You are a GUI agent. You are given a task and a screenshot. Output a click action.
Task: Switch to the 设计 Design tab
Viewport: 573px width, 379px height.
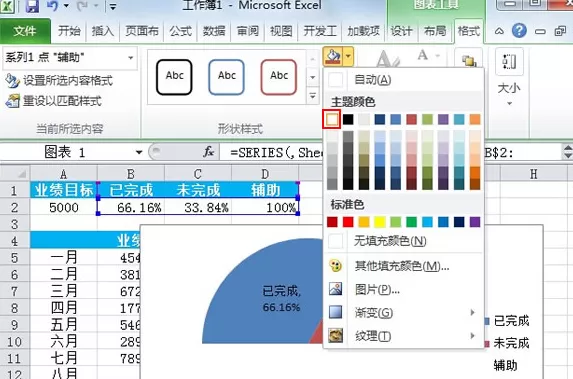401,31
